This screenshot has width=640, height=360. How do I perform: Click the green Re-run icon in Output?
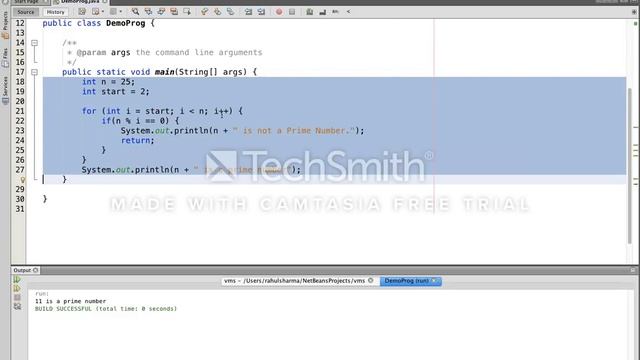pyautogui.click(x=17, y=279)
